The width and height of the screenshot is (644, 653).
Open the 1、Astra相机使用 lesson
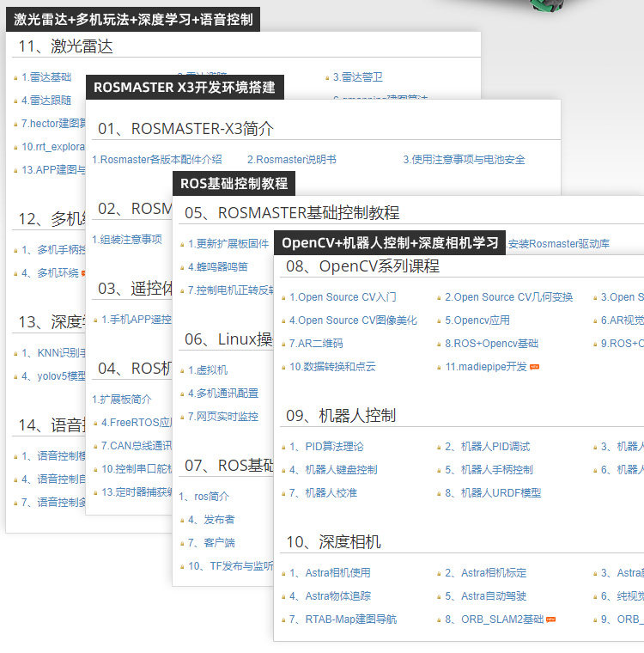coord(330,573)
